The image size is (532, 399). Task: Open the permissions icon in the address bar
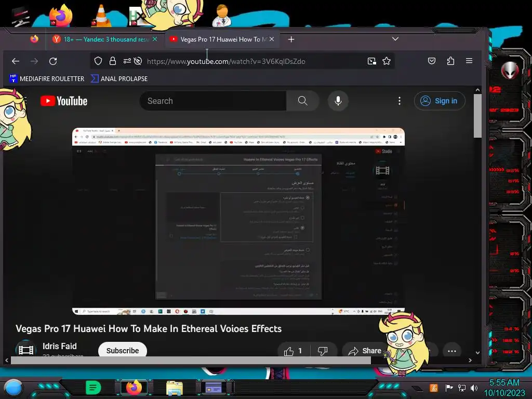(x=127, y=61)
